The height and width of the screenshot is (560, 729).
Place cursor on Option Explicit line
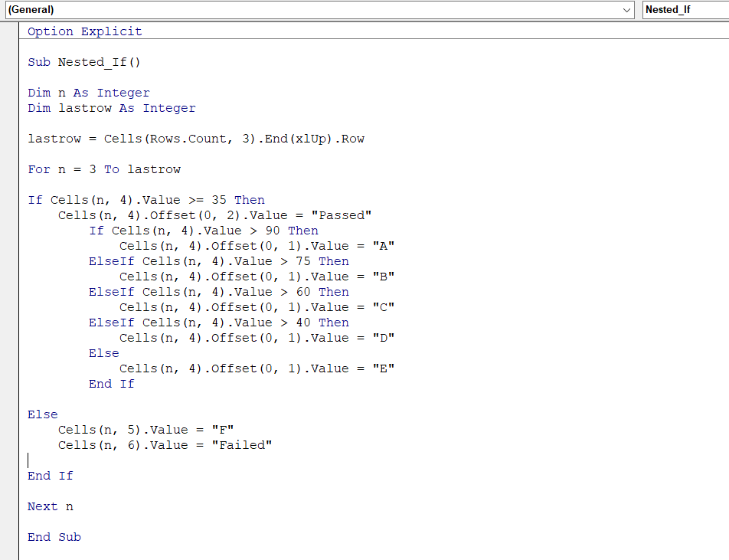(84, 31)
